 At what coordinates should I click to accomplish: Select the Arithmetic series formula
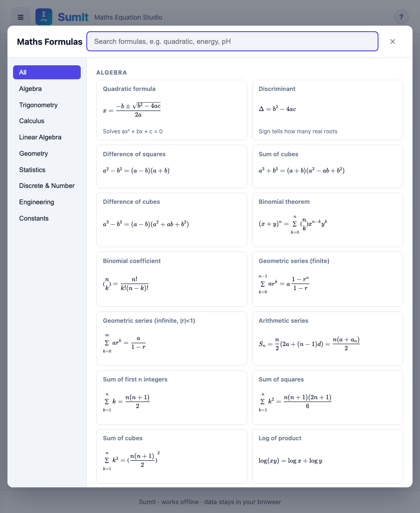tap(327, 338)
